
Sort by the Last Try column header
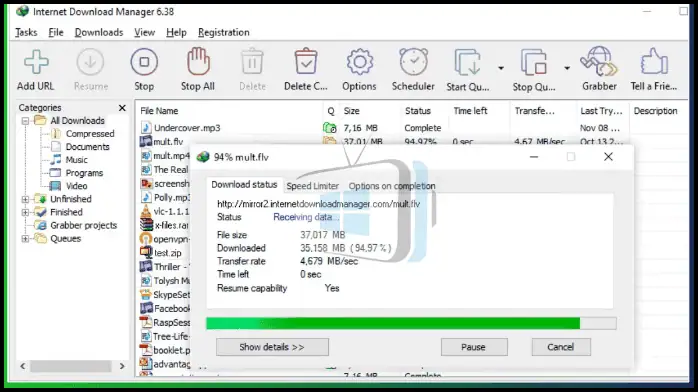point(602,111)
